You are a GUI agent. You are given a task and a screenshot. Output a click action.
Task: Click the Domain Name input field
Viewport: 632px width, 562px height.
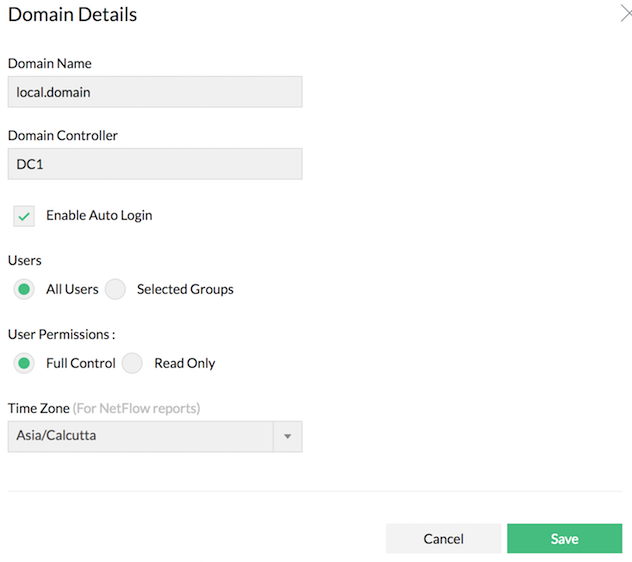click(x=155, y=92)
